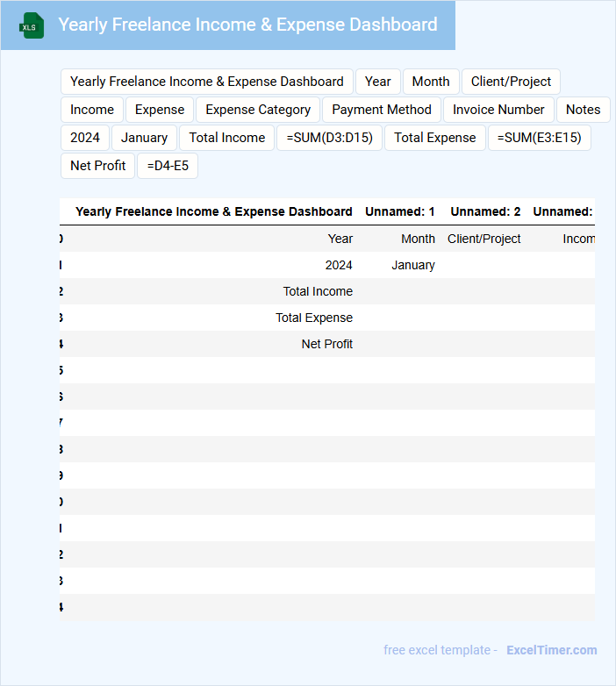Click the 'Year' tag
Viewport: 616px width, 686px height.
pos(378,82)
